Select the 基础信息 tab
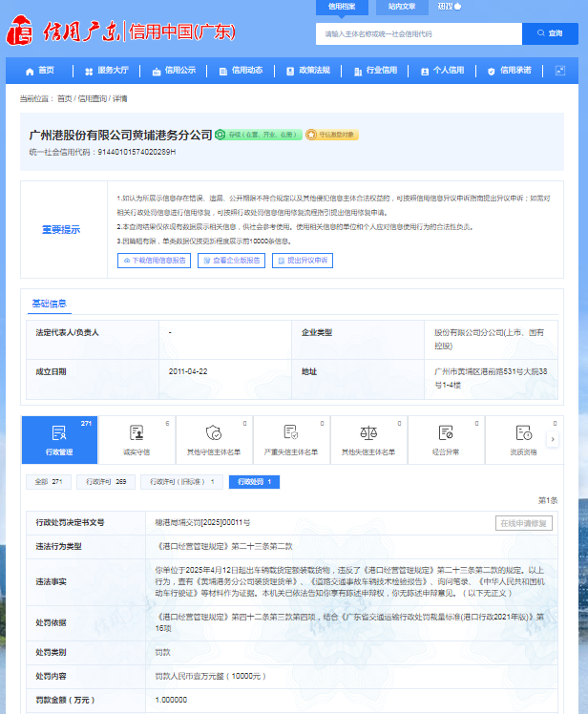The width and height of the screenshot is (588, 714). pos(50,304)
